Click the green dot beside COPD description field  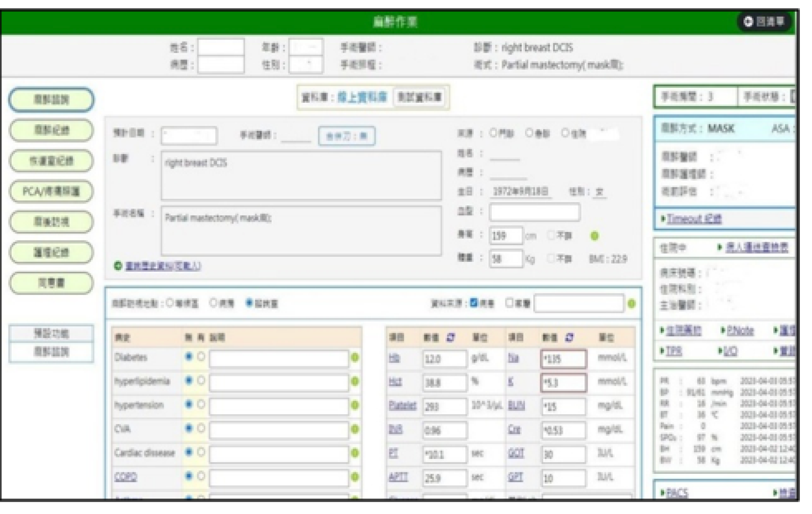click(355, 477)
